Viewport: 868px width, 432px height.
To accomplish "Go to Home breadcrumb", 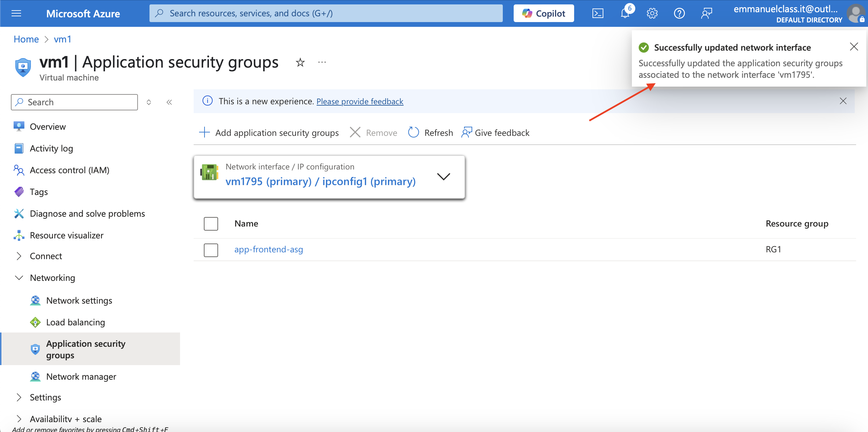I will (x=26, y=39).
